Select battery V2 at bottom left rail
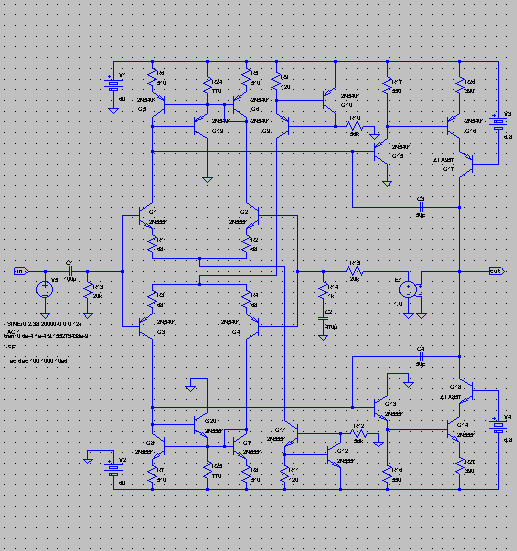 pyautogui.click(x=113, y=469)
